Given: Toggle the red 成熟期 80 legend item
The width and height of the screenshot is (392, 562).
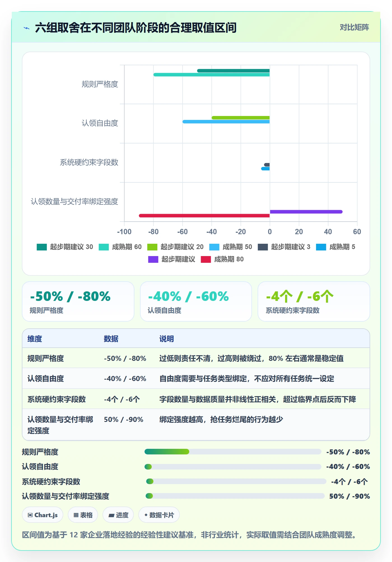Looking at the screenshot, I should [x=222, y=259].
